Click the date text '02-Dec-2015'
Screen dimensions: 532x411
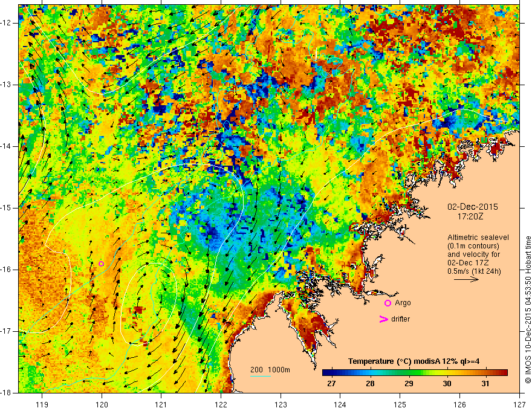[x=473, y=207]
